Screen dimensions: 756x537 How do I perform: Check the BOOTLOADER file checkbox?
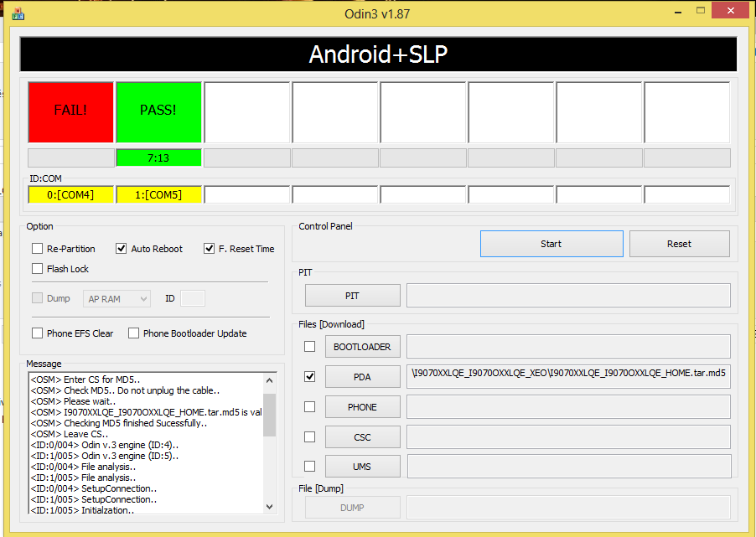[309, 347]
